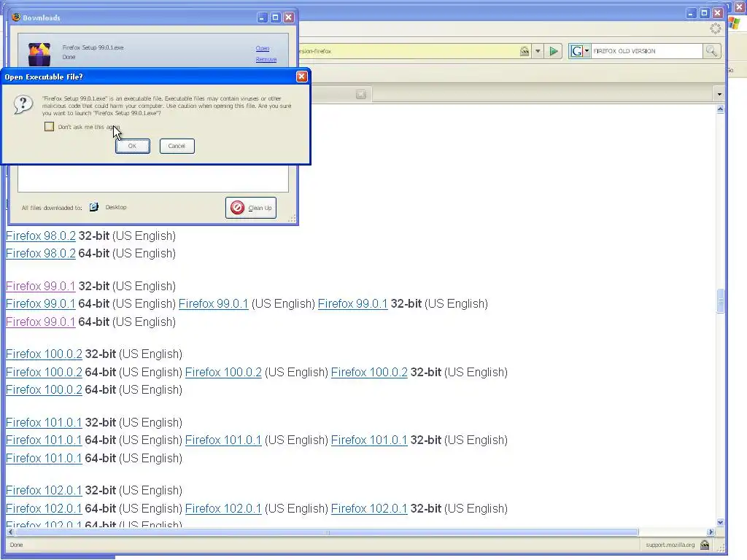The height and width of the screenshot is (560, 747).
Task: Open Firefox 101.0.1 link followed by plain (US English)
Action: point(223,440)
